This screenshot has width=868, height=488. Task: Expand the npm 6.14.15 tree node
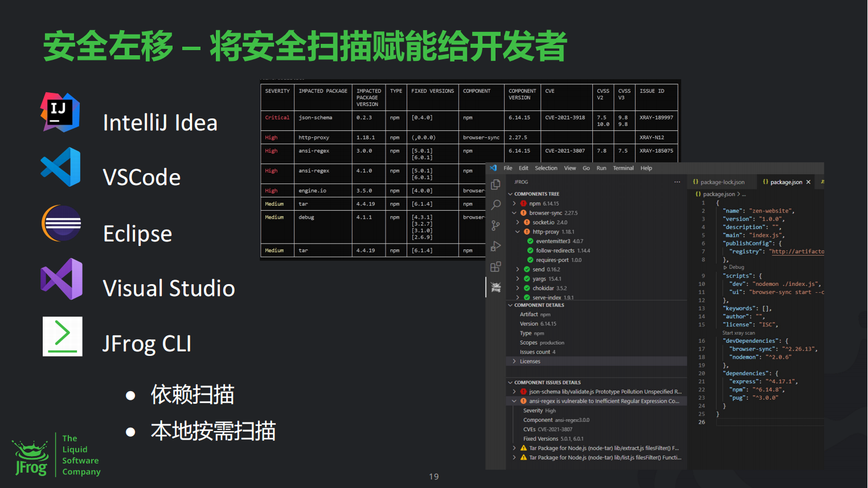pos(514,203)
